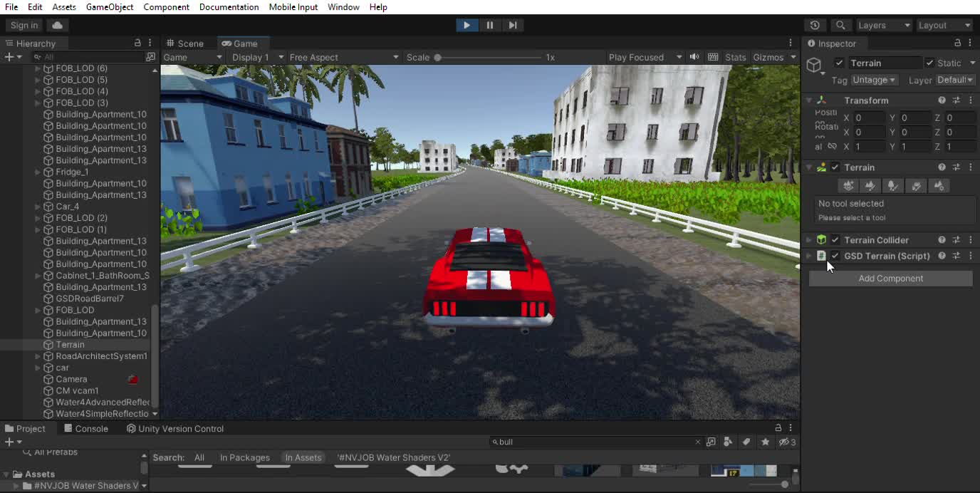Select the All search scope
Viewport: 980px width, 493px height.
coord(199,457)
